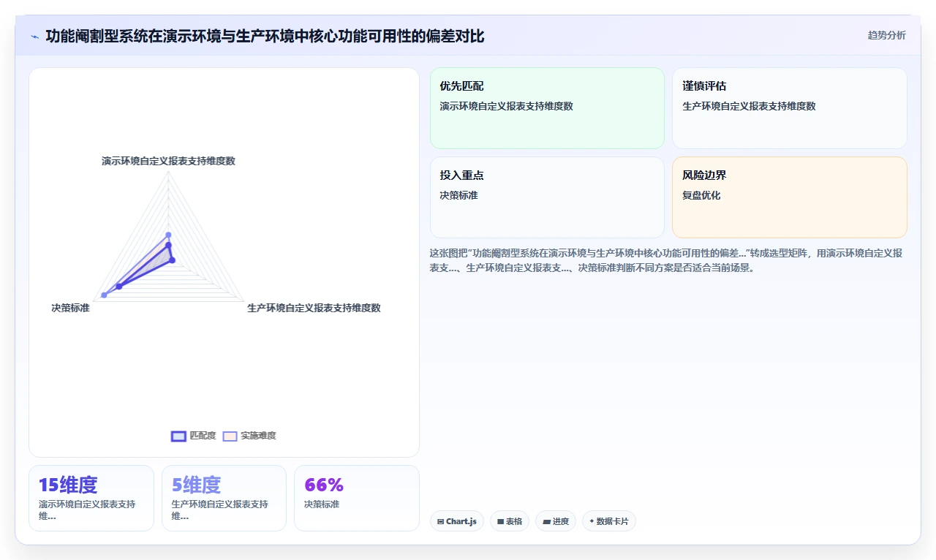Viewport: 936px width, 560px height.
Task: Click the 复盘优化 text in 风险边界 card
Action: (701, 195)
